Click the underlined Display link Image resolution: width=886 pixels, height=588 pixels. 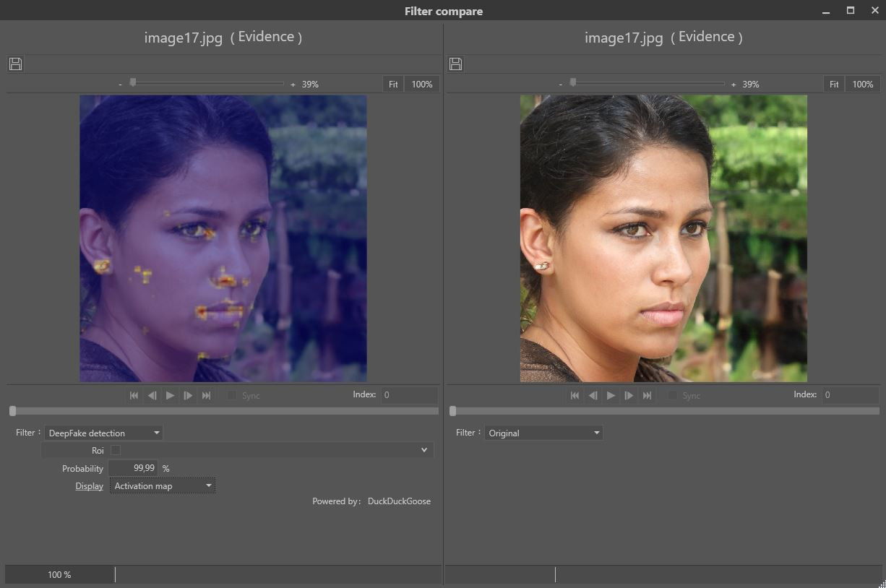tap(89, 485)
